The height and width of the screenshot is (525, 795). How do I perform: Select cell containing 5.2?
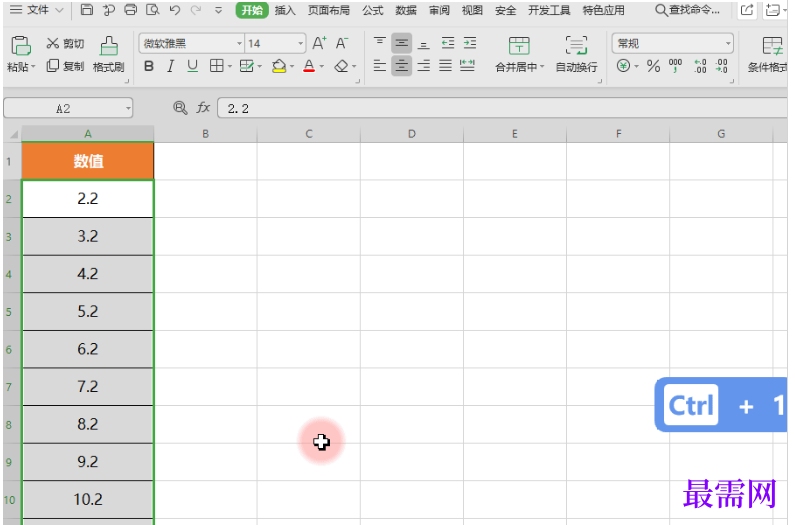click(x=88, y=311)
